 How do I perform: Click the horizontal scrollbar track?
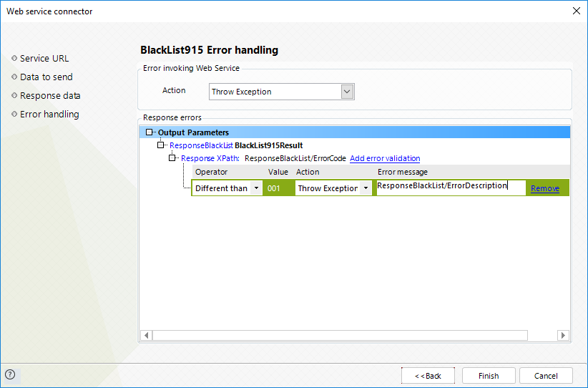(340, 335)
